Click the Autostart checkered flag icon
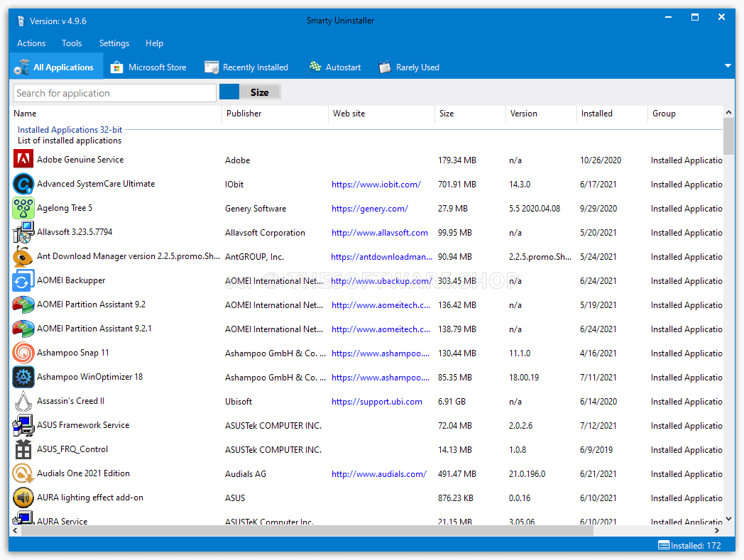This screenshot has width=744, height=560. click(314, 67)
